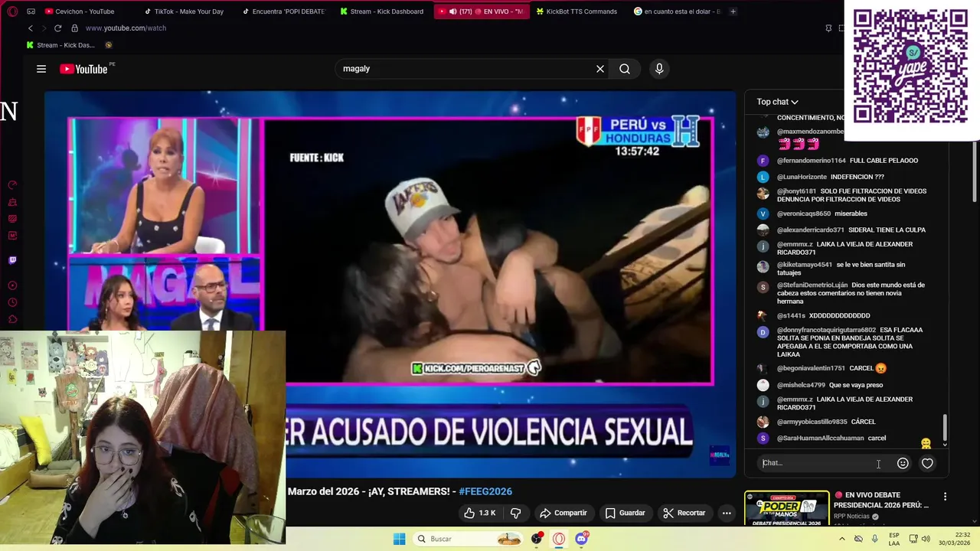The image size is (980, 551).
Task: Open History clock icon in sidebar
Action: 12,302
